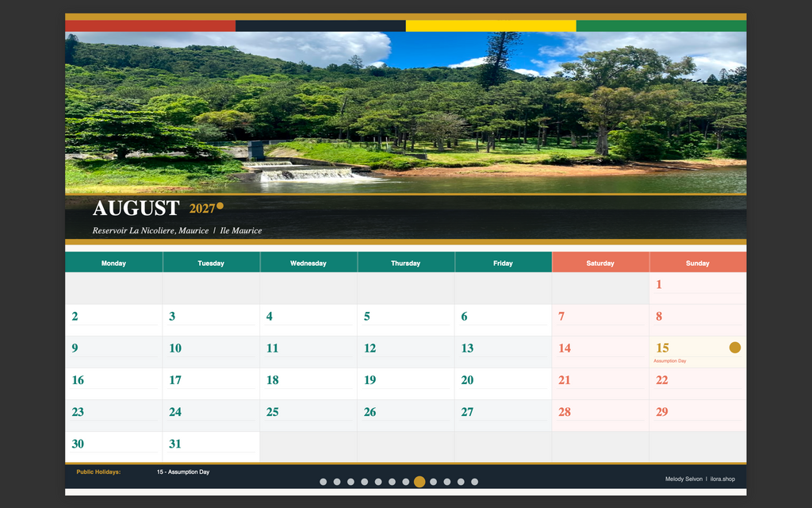Click the red color bar at top
Screen dimensions: 812x508
[x=150, y=26]
